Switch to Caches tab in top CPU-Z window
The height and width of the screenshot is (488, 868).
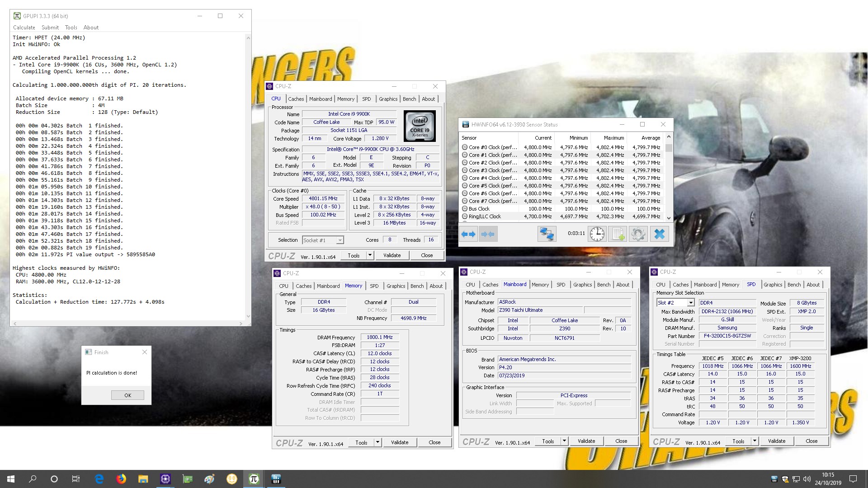coord(296,99)
